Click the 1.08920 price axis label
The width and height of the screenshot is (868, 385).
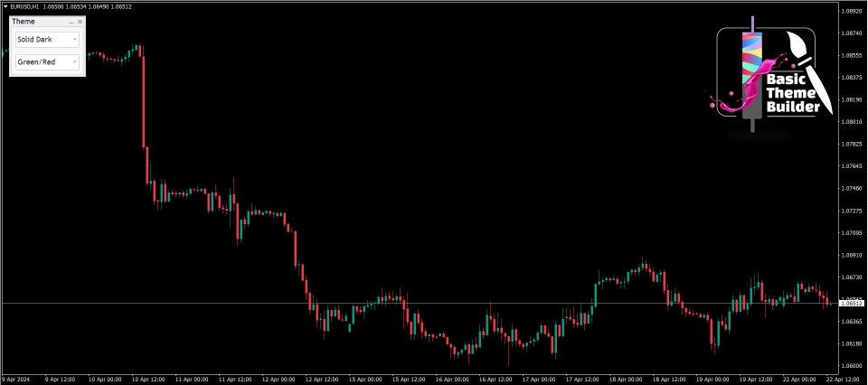851,11
